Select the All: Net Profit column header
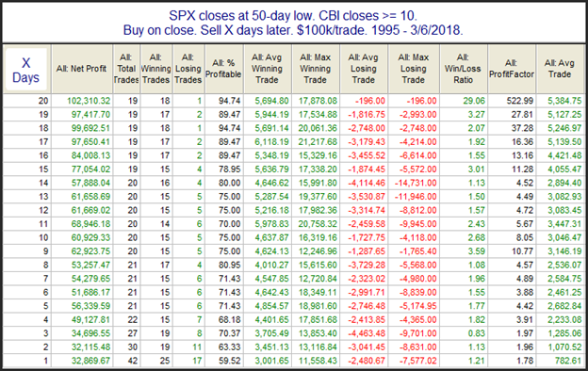Image resolution: width=588 pixels, height=371 pixels. (82, 69)
